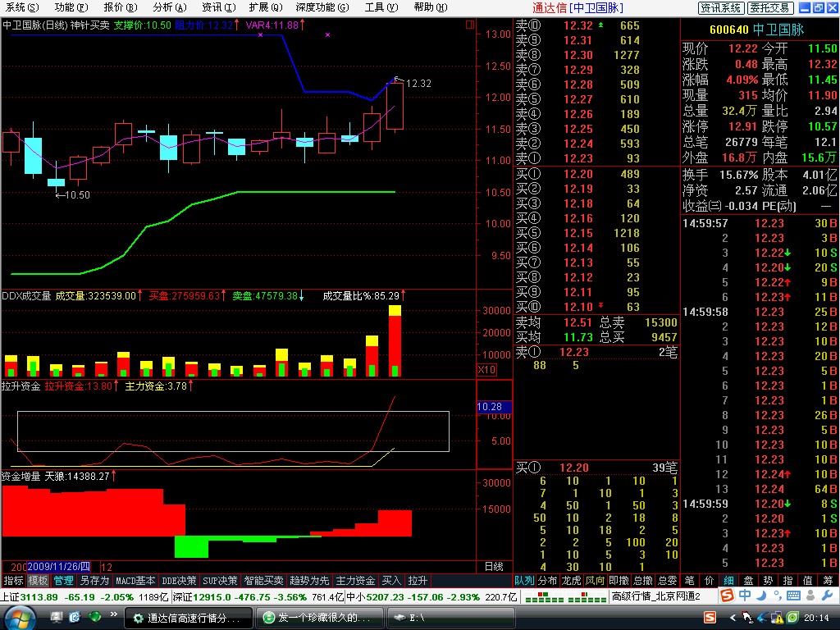Viewport: 840px width, 630px height.
Task: Open the IME wrench settings icon
Action: click(x=827, y=596)
